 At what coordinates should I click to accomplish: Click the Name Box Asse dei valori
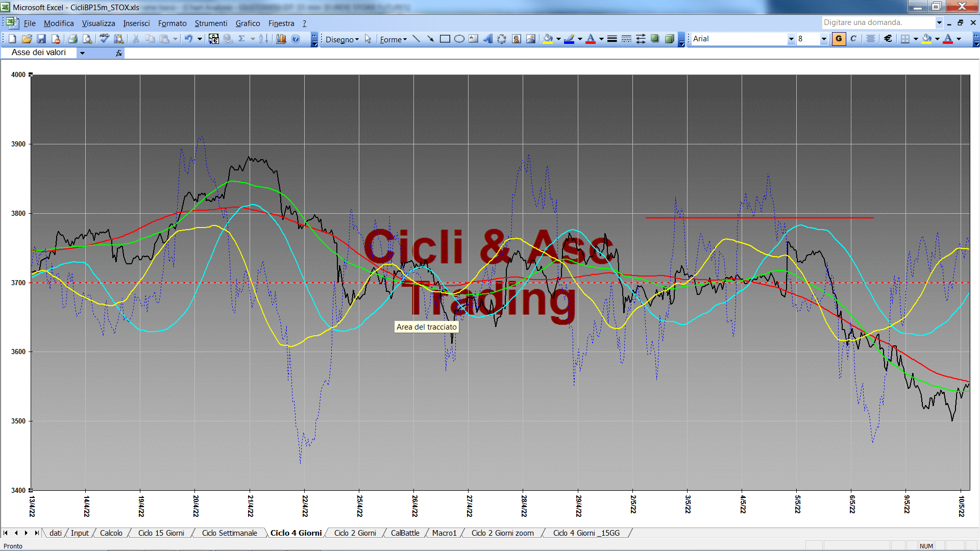click(x=39, y=53)
